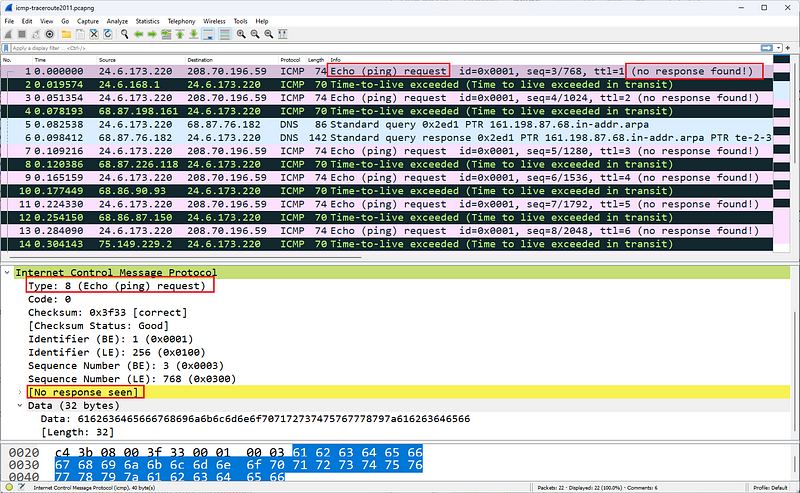Viewport: 800px width, 493px height.
Task: Sort by the Source column header
Action: coord(140,60)
